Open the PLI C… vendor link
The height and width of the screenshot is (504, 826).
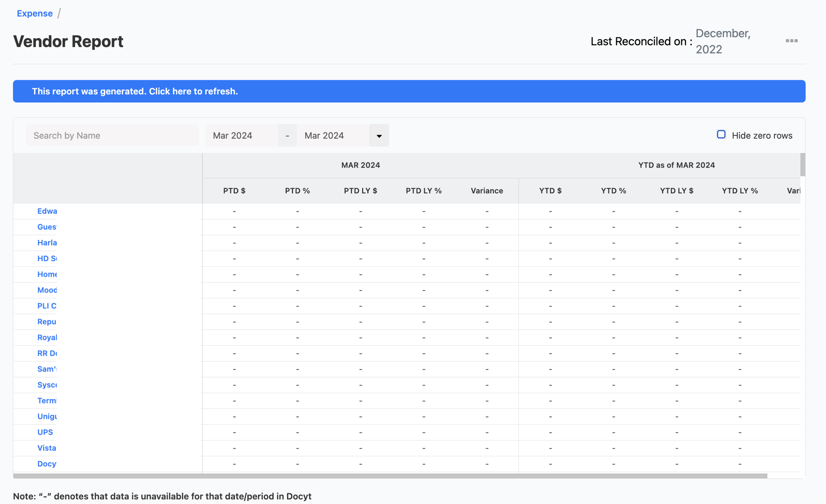[47, 306]
